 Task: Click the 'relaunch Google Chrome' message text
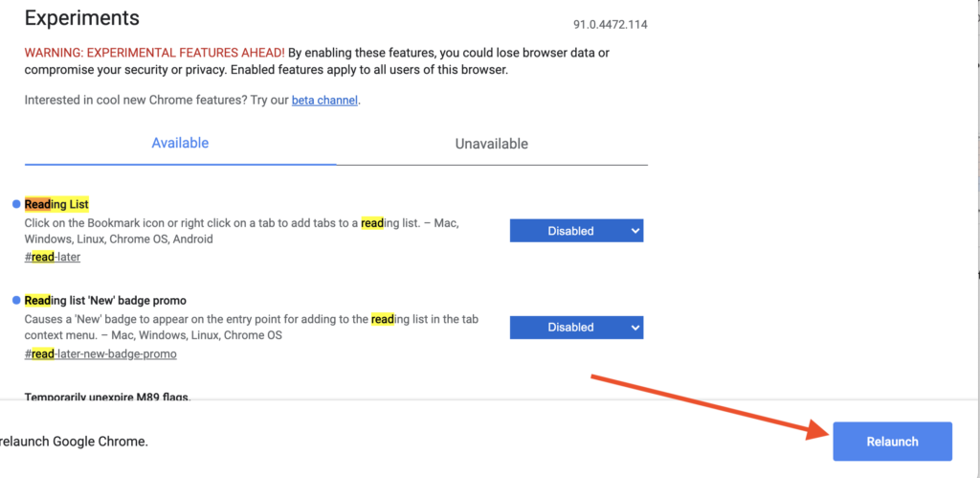click(x=74, y=442)
